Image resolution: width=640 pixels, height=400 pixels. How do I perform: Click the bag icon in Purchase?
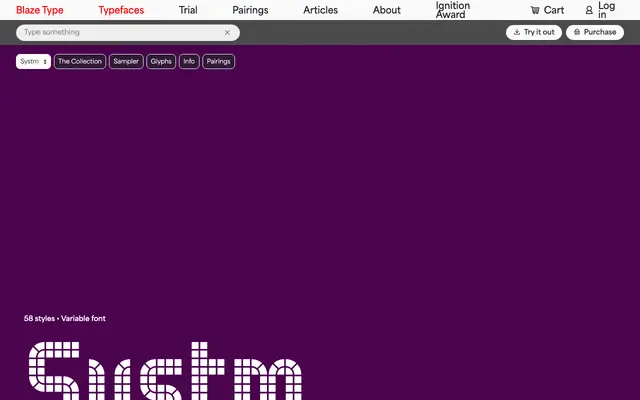click(x=577, y=32)
